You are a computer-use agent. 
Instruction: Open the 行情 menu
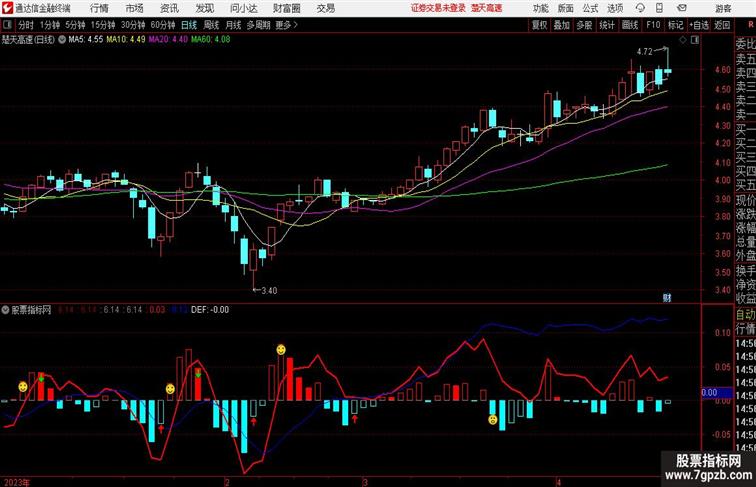click(x=99, y=8)
